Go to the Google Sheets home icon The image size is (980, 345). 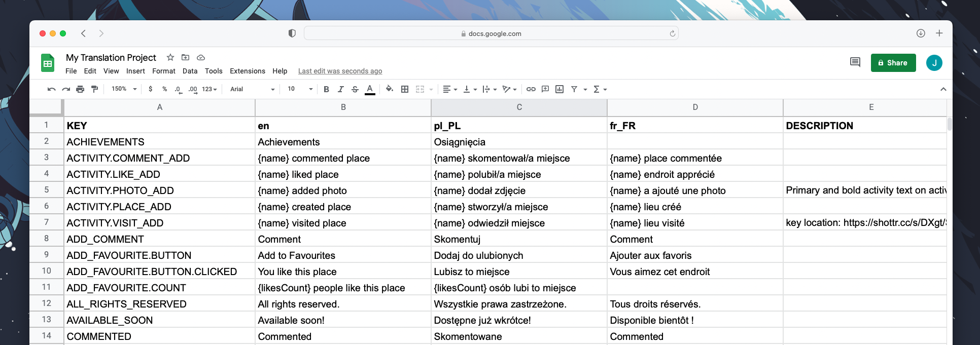(x=48, y=63)
